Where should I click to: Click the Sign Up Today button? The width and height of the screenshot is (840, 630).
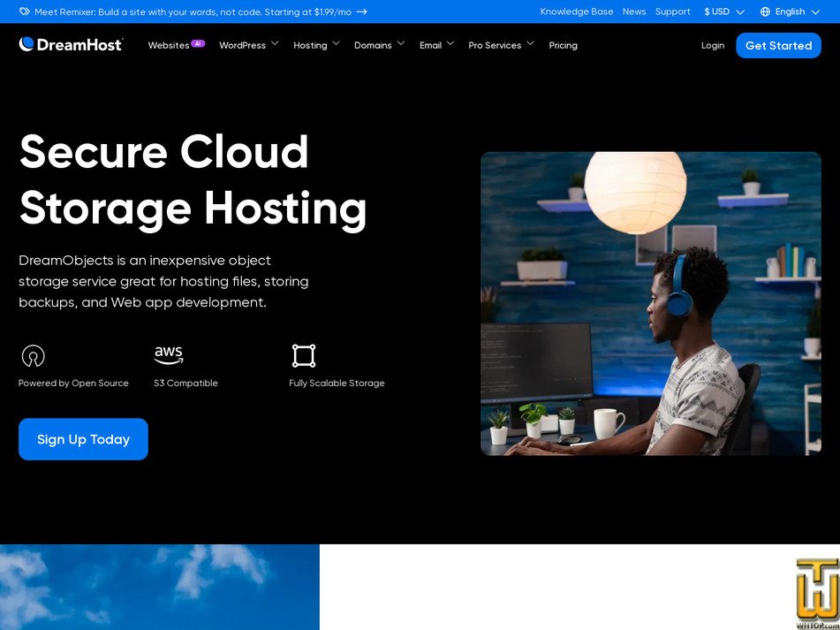pyautogui.click(x=83, y=439)
